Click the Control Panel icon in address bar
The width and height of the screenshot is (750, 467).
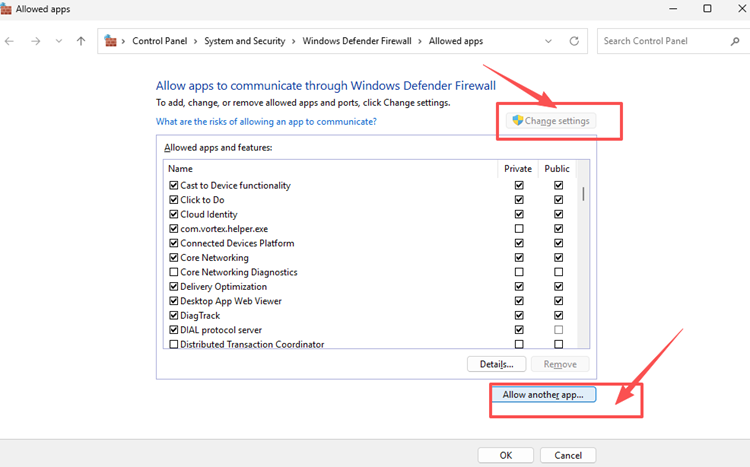point(110,41)
